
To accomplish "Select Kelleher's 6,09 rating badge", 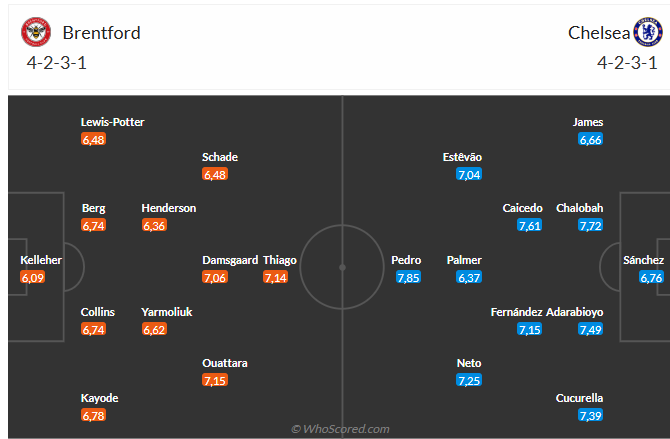I will pyautogui.click(x=33, y=277).
